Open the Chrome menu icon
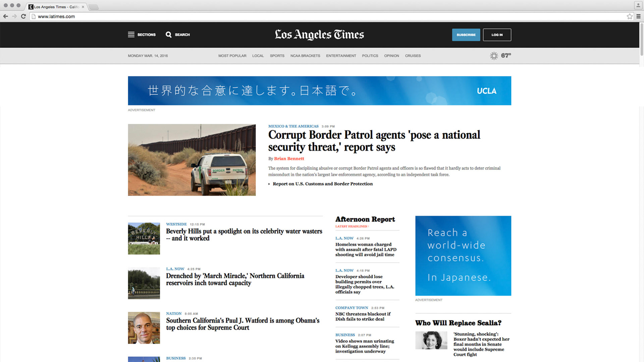Image resolution: width=644 pixels, height=362 pixels. [x=638, y=16]
